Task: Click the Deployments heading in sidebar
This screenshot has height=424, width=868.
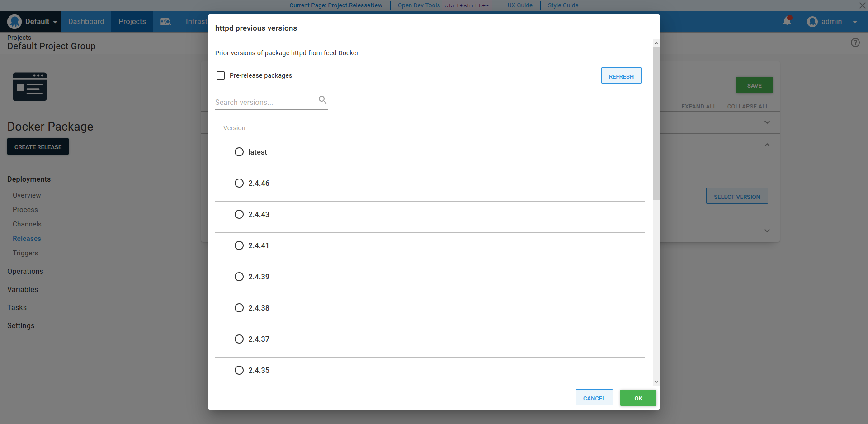Action: [29, 179]
